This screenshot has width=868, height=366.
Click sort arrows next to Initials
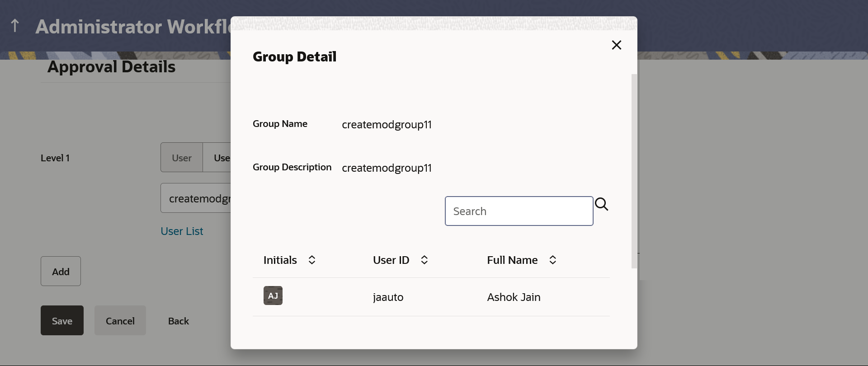pyautogui.click(x=312, y=260)
